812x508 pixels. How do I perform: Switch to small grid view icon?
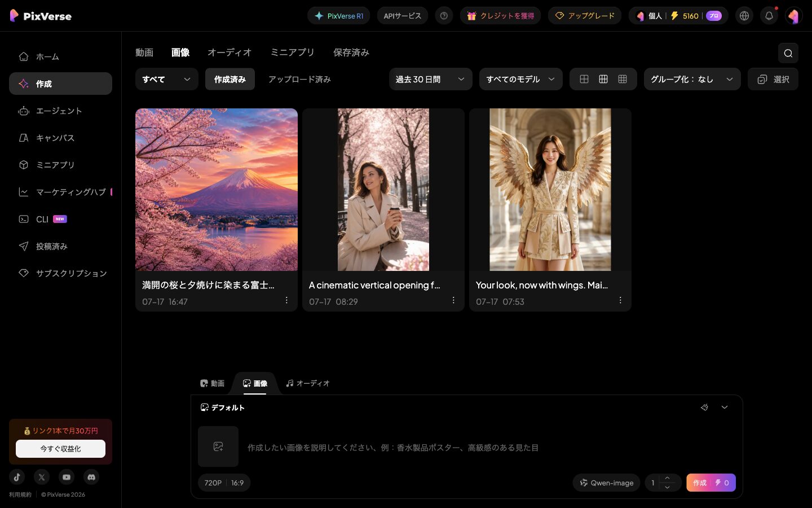[x=623, y=79]
